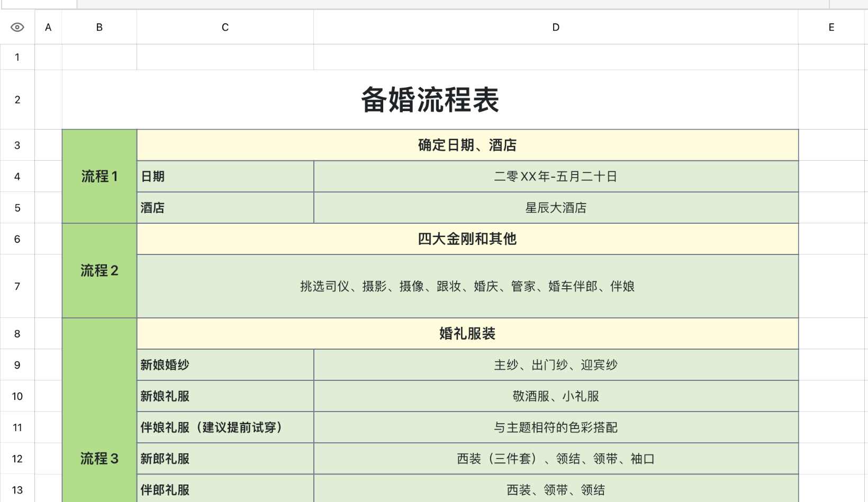
Task: Select the 流程 1 merged cell
Action: 99,176
